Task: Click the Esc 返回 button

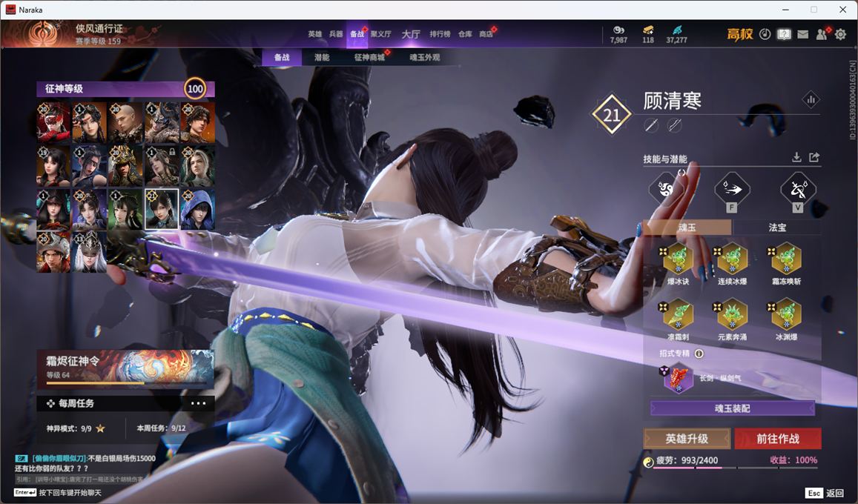Action: (825, 493)
